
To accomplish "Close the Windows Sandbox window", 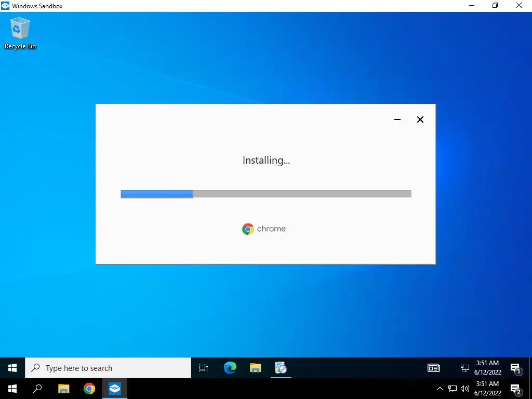I will (x=519, y=5).
